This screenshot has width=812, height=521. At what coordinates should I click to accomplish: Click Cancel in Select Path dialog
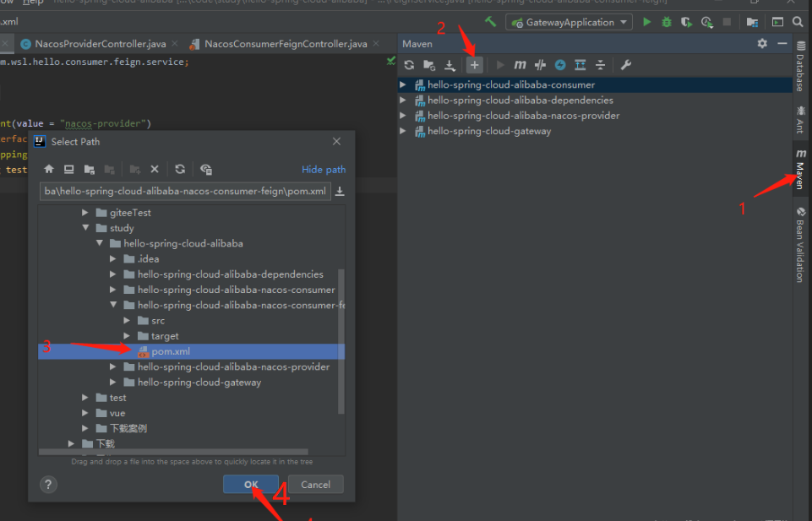click(x=315, y=484)
